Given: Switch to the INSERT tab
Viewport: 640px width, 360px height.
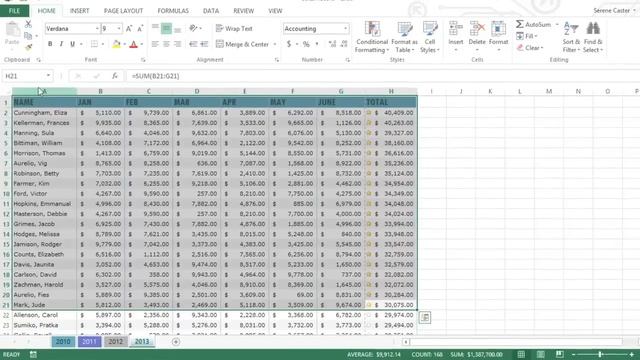Looking at the screenshot, I should point(79,11).
